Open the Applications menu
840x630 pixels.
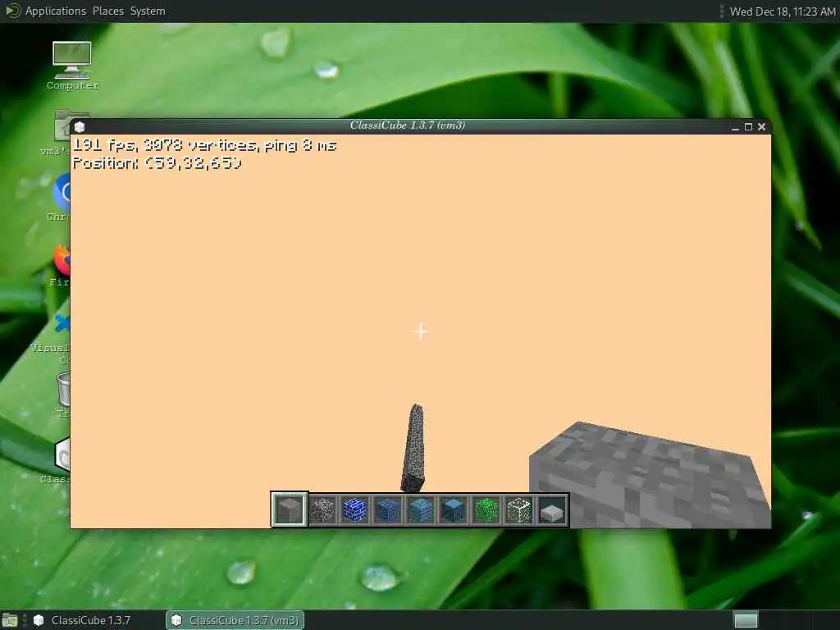pos(56,11)
